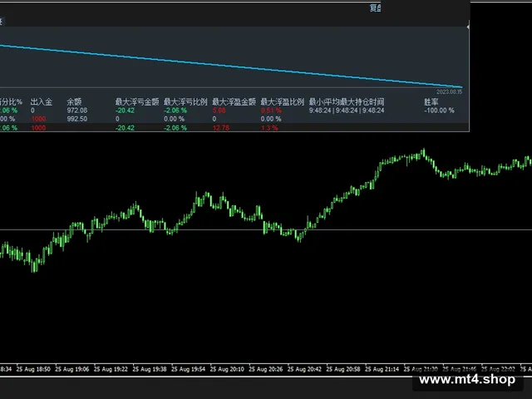
Task: Click the 25 Aug 21:14 time label
Action: 382,369
